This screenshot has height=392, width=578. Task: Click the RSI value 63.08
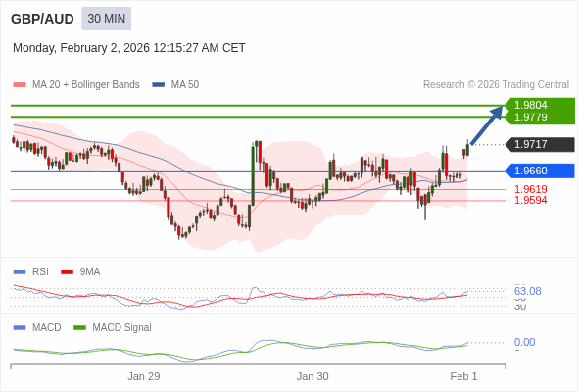[x=528, y=291]
